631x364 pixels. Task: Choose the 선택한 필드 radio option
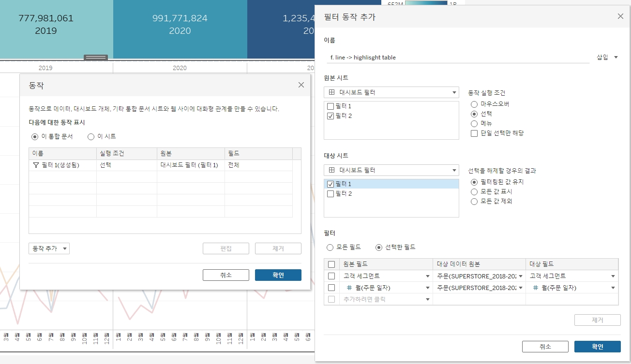tap(379, 247)
